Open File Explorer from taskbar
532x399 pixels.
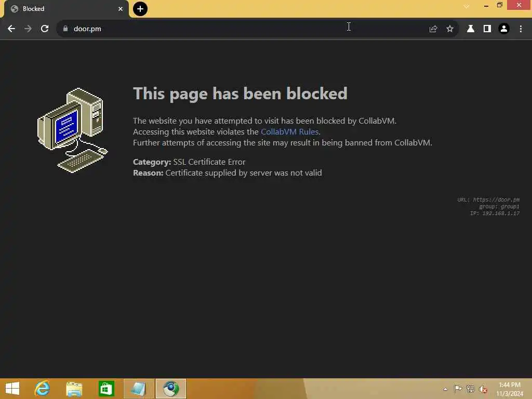(74, 389)
